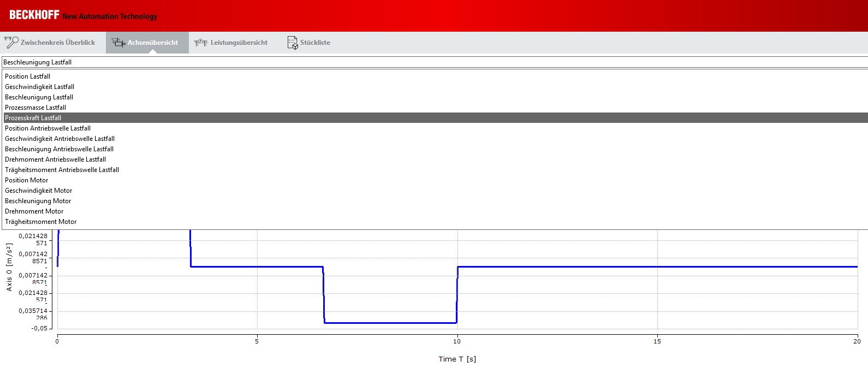Image resolution: width=868 pixels, height=379 pixels.
Task: Choose the Position Motor entry
Action: [x=436, y=180]
